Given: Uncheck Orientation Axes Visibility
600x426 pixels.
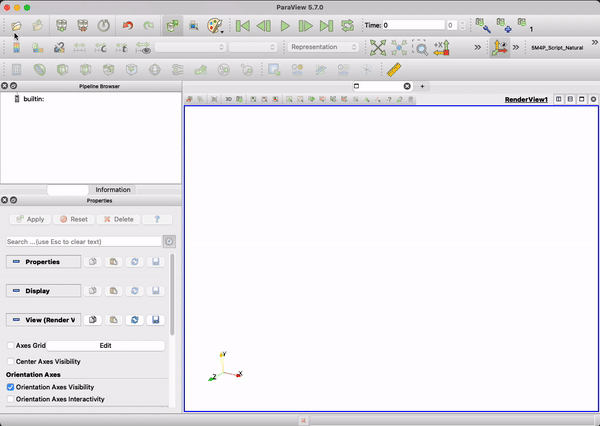Looking at the screenshot, I should (x=11, y=386).
